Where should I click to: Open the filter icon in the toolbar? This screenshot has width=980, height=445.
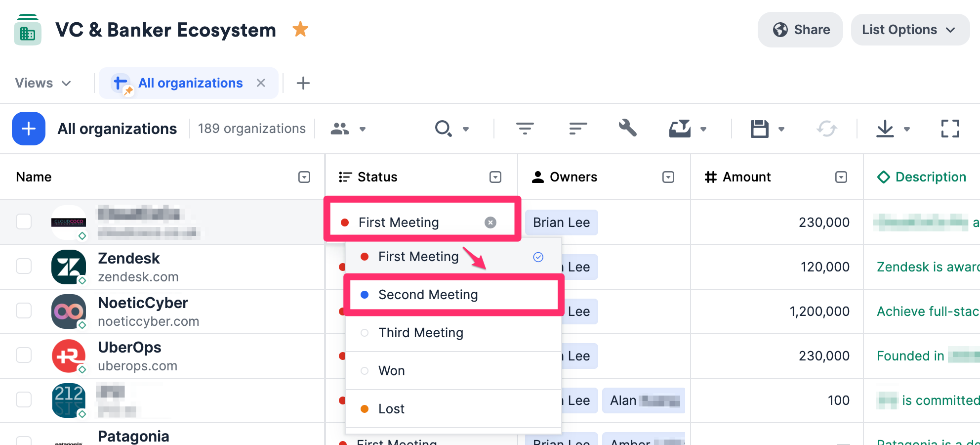click(x=525, y=128)
